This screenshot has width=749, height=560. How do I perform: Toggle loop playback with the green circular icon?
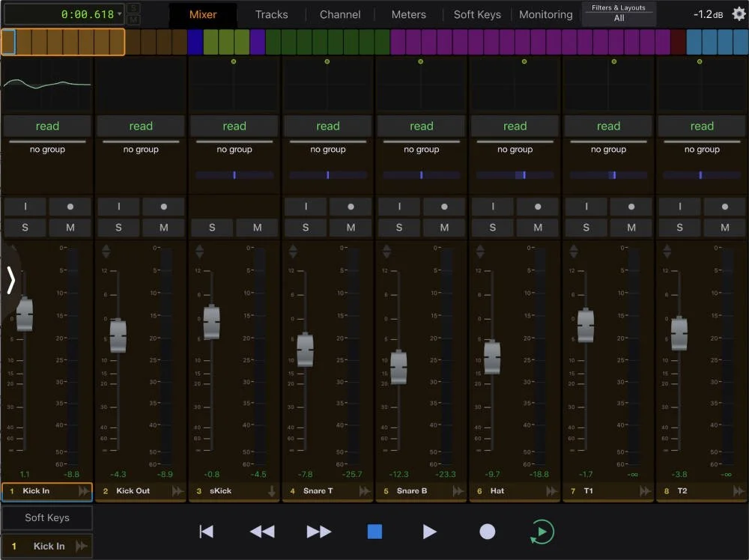coord(542,532)
